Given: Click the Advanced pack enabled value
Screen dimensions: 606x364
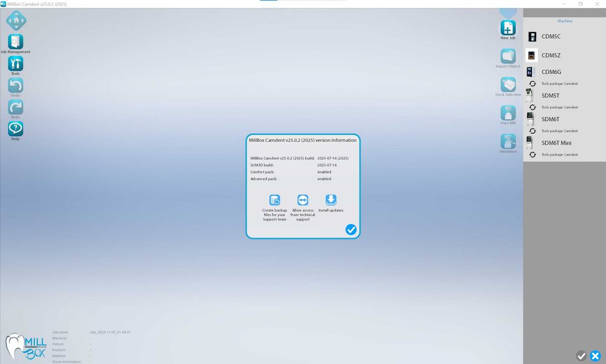Looking at the screenshot, I should tap(324, 179).
